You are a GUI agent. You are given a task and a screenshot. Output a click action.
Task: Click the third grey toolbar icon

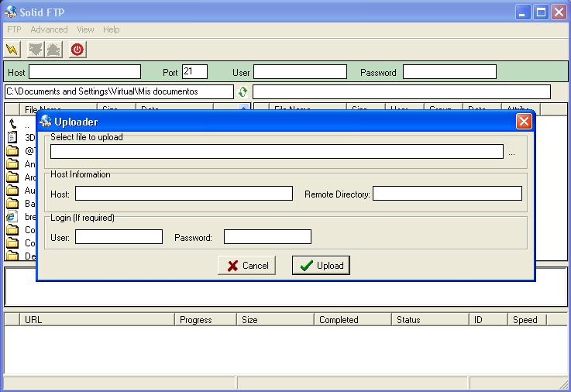pos(53,50)
